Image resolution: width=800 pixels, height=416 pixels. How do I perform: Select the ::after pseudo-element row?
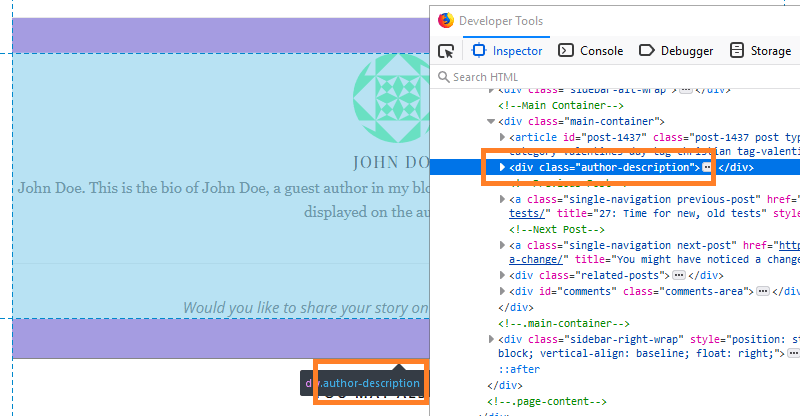coord(519,370)
